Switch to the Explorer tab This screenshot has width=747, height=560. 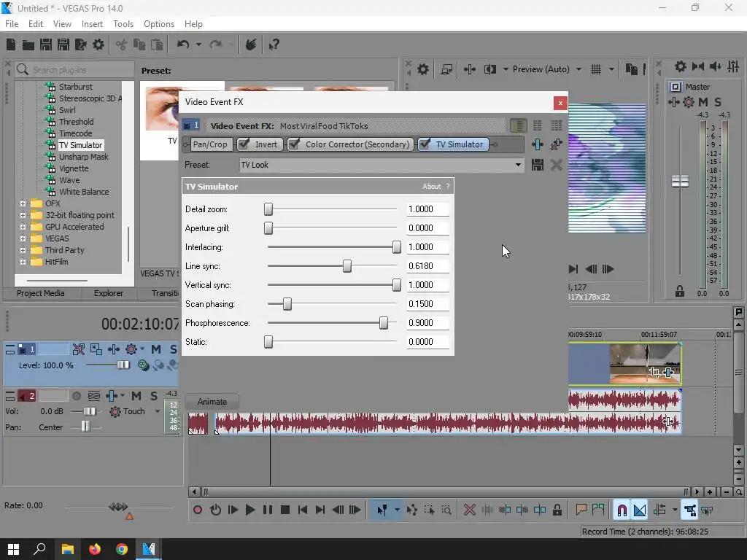108,293
